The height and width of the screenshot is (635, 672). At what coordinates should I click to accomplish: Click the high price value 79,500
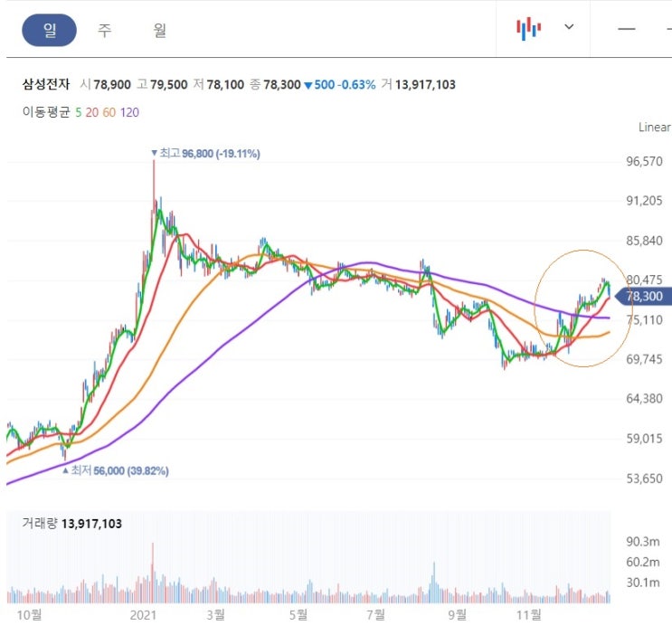coord(168,84)
